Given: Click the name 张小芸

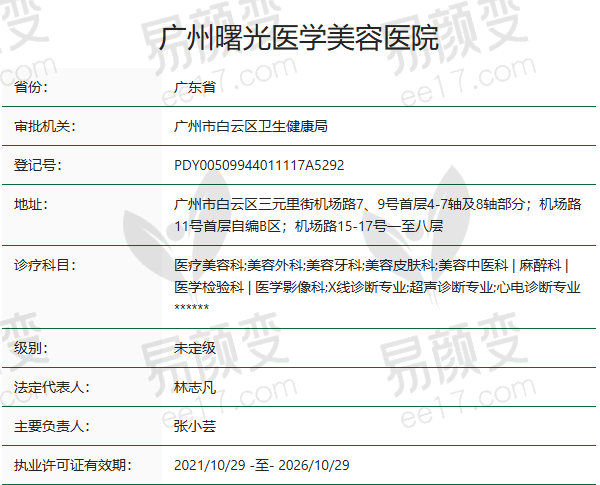Looking at the screenshot, I should tap(195, 426).
